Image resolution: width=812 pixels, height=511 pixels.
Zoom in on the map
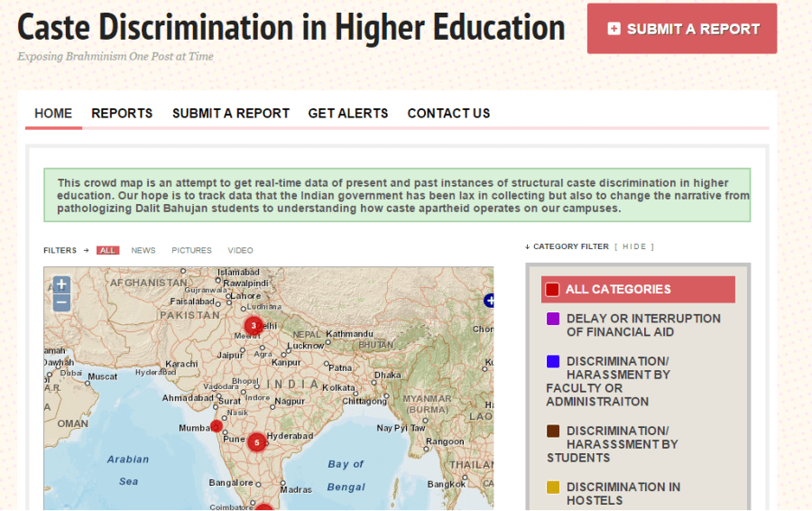pos(61,284)
